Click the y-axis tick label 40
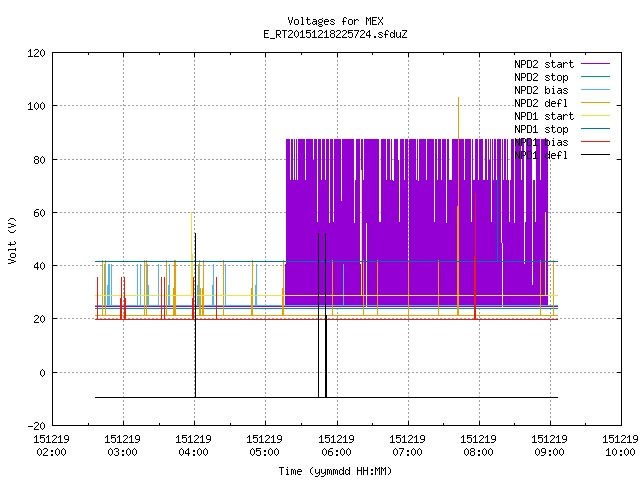Image resolution: width=640 pixels, height=480 pixels. coord(39,266)
